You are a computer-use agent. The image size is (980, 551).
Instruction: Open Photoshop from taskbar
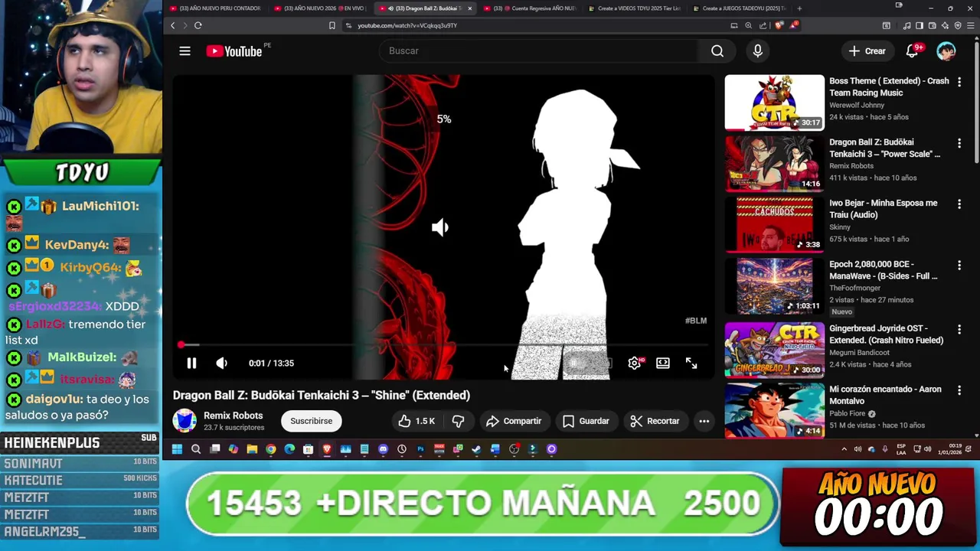(x=420, y=449)
